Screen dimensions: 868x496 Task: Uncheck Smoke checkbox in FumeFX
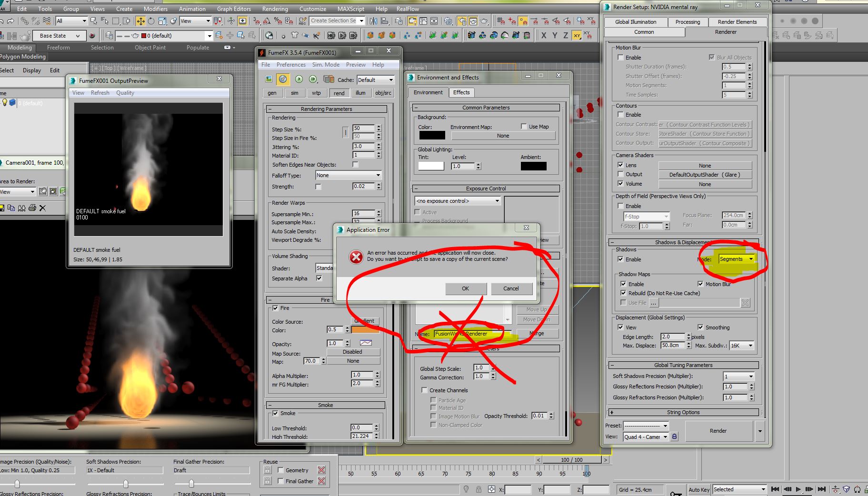tap(275, 413)
